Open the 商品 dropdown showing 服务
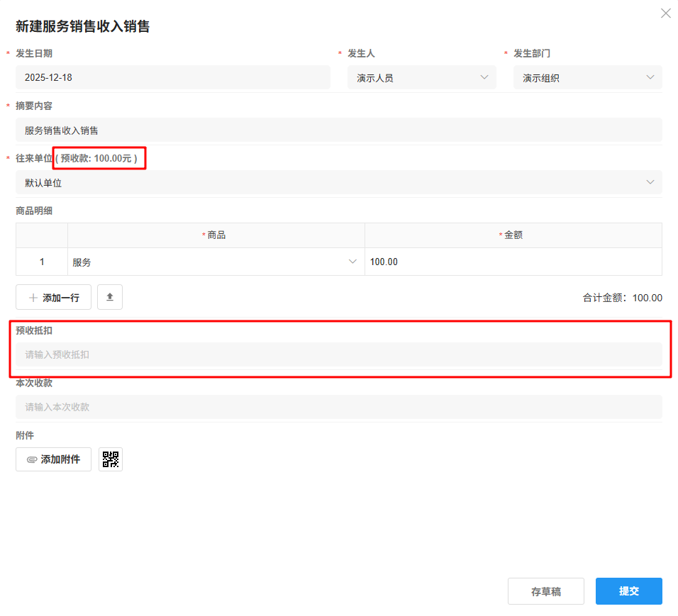Image resolution: width=678 pixels, height=616 pixels. click(x=216, y=262)
